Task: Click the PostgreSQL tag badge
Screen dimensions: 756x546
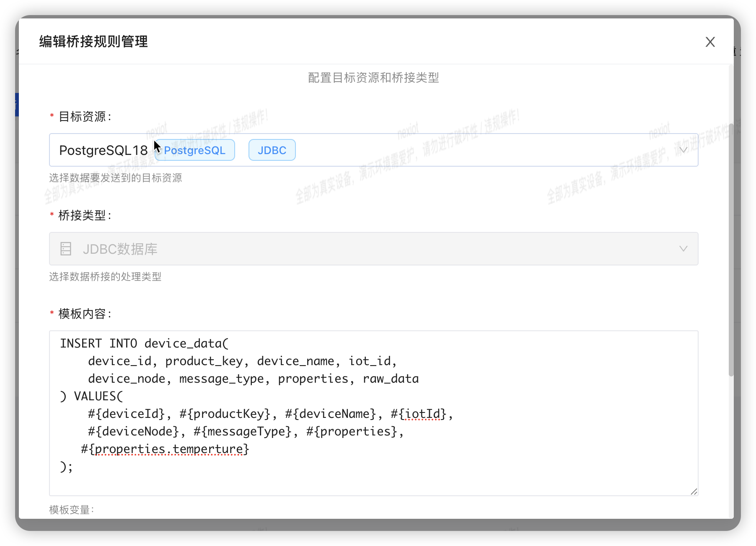Action: click(195, 150)
